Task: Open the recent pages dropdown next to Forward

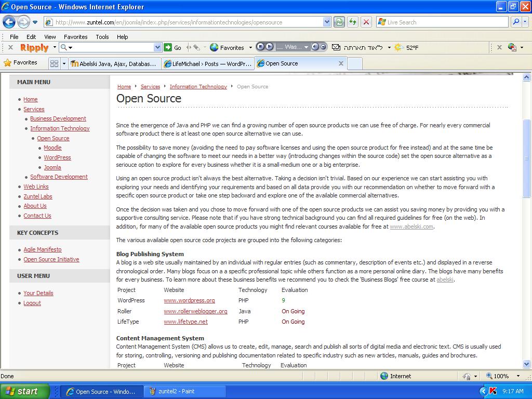Action: pos(35,22)
